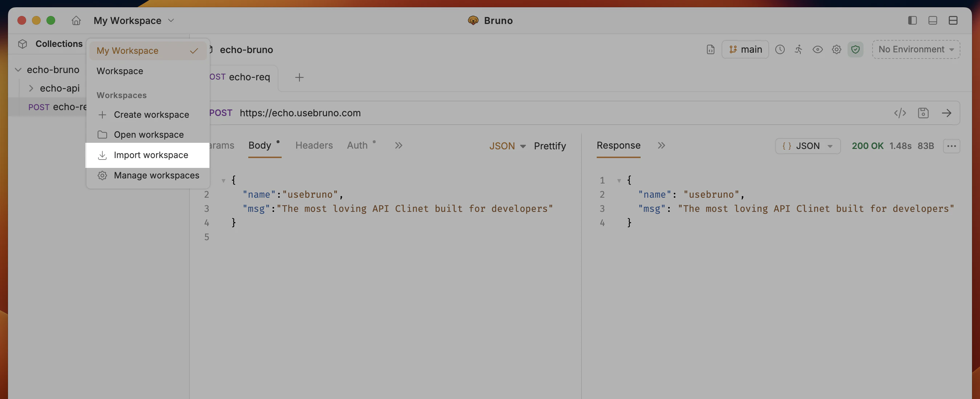
Task: Click the green maximize traffic-light control
Action: (50, 20)
